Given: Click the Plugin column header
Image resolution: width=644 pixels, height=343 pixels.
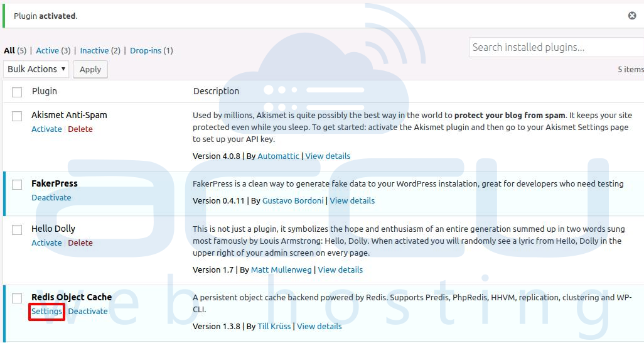Looking at the screenshot, I should pyautogui.click(x=45, y=91).
